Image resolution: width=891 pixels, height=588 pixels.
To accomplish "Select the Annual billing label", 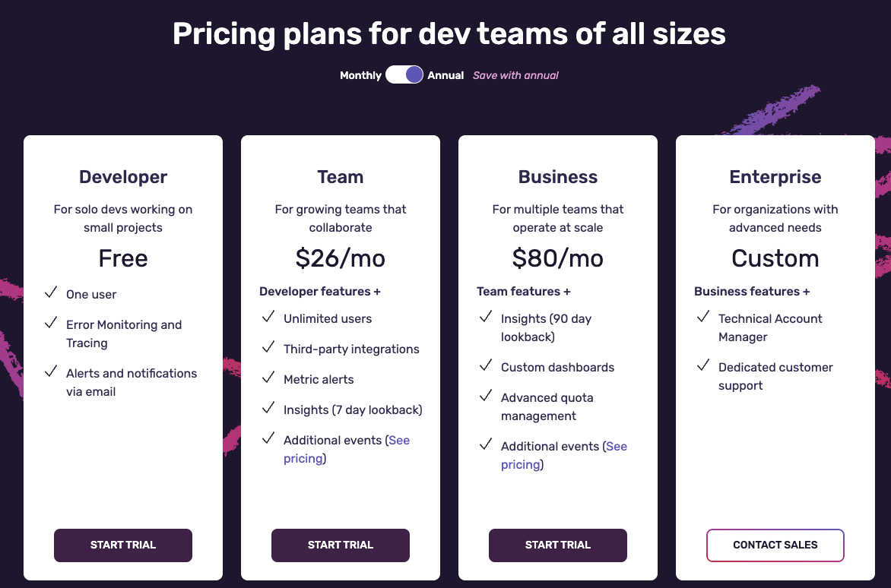I will [x=445, y=75].
